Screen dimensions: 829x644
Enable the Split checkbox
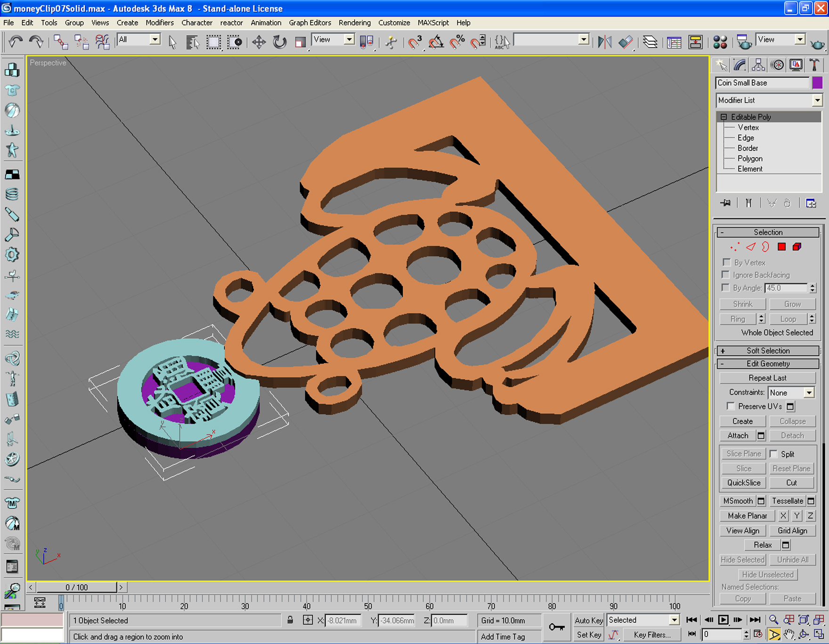click(773, 454)
